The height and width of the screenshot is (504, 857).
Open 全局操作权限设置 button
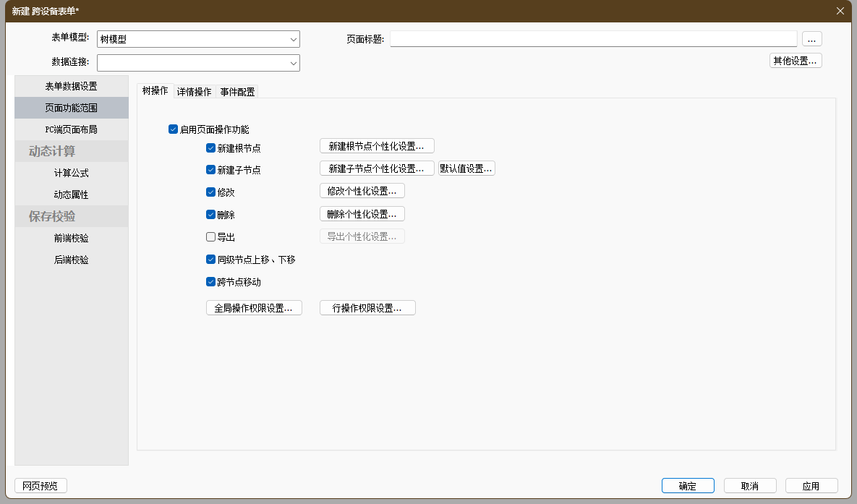[253, 308]
